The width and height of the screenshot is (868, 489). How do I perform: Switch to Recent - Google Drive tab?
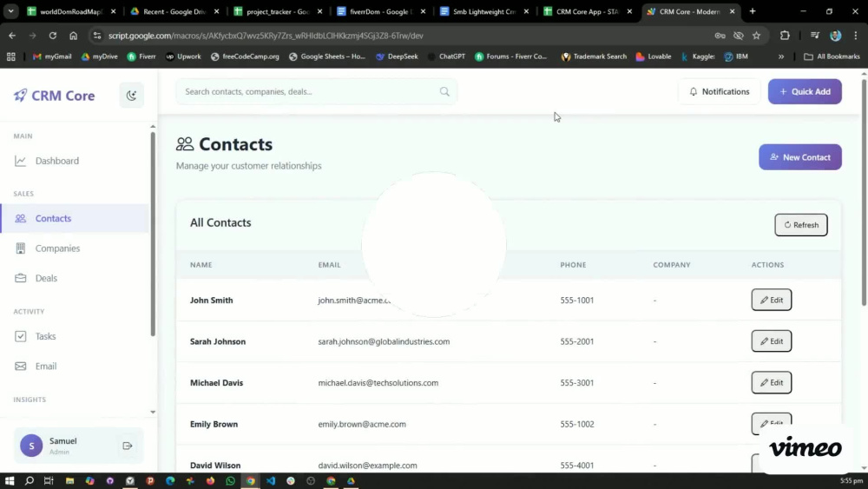coord(175,11)
